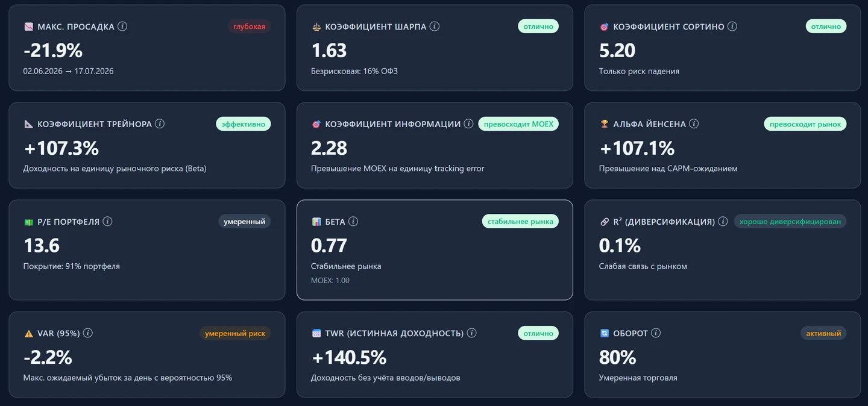Click text 'Макс. ожидаемый убыток за день'
868x406 pixels.
tap(87, 378)
